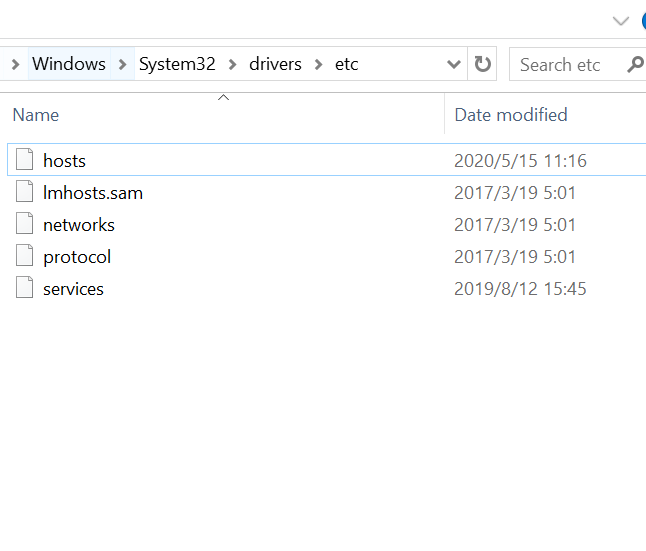Sort by the Date modified column header
Image resolution: width=646 pixels, height=551 pixels.
510,115
